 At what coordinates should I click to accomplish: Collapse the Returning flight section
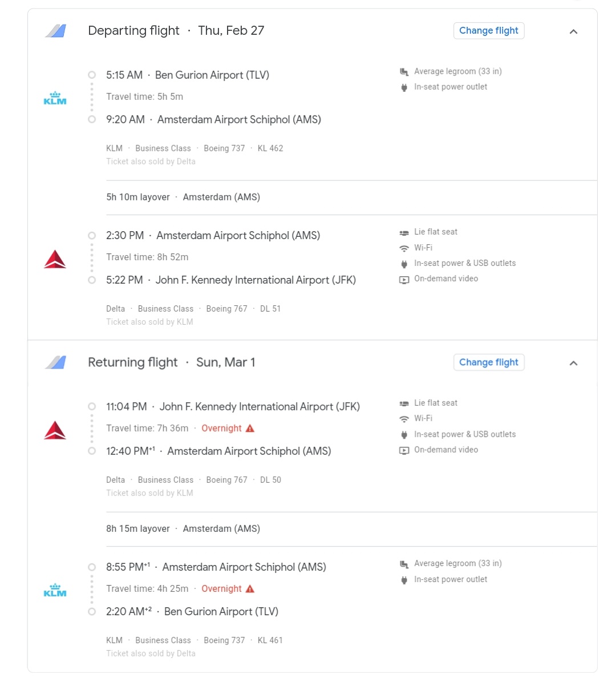[x=574, y=363]
